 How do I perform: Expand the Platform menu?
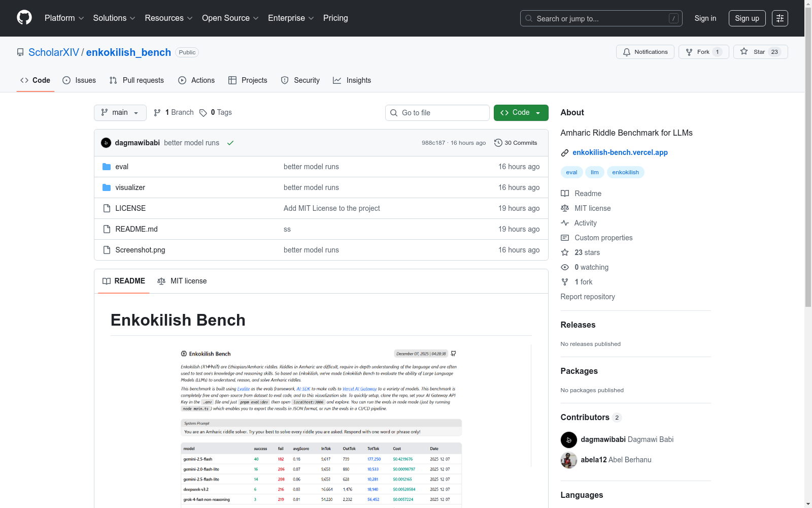click(64, 18)
